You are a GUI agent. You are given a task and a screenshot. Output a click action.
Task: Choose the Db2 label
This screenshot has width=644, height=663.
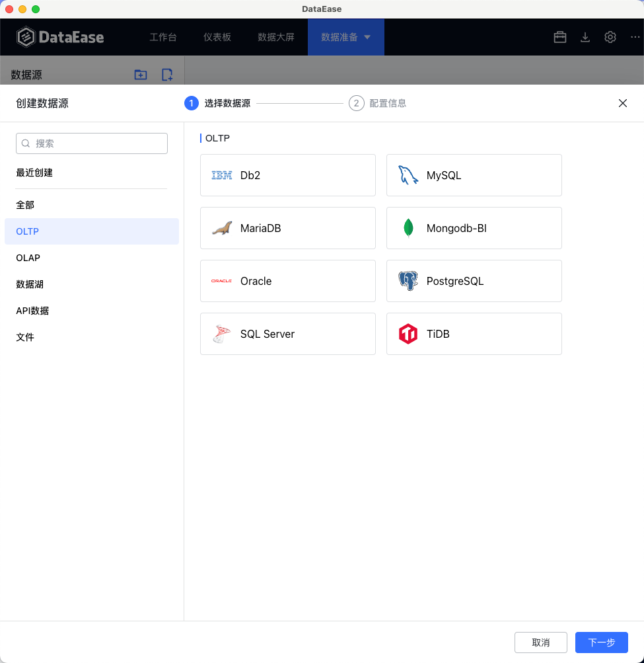[x=250, y=175]
